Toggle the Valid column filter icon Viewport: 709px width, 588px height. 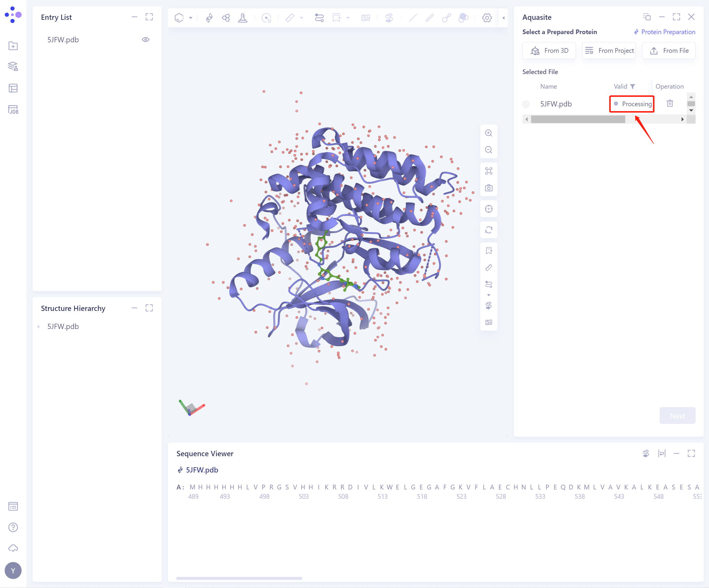pyautogui.click(x=633, y=86)
